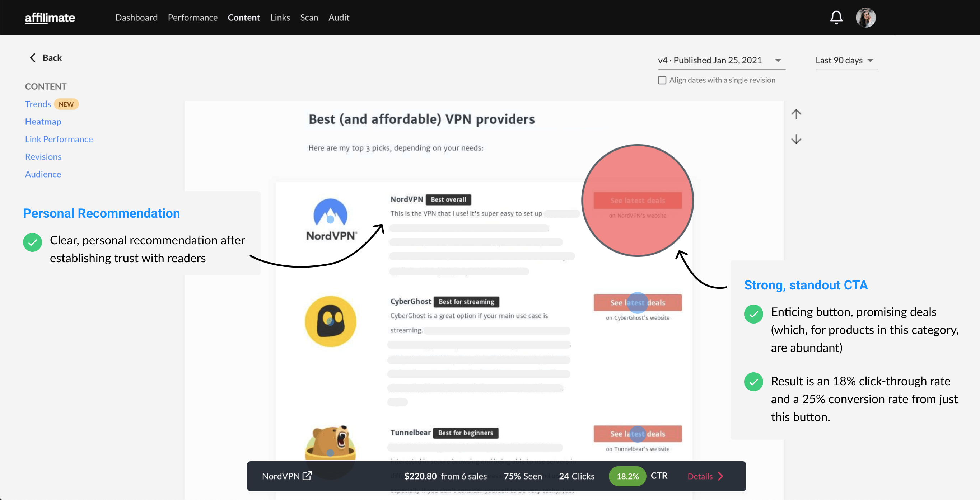Click the user profile avatar icon
Viewport: 980px width, 500px height.
click(x=865, y=17)
